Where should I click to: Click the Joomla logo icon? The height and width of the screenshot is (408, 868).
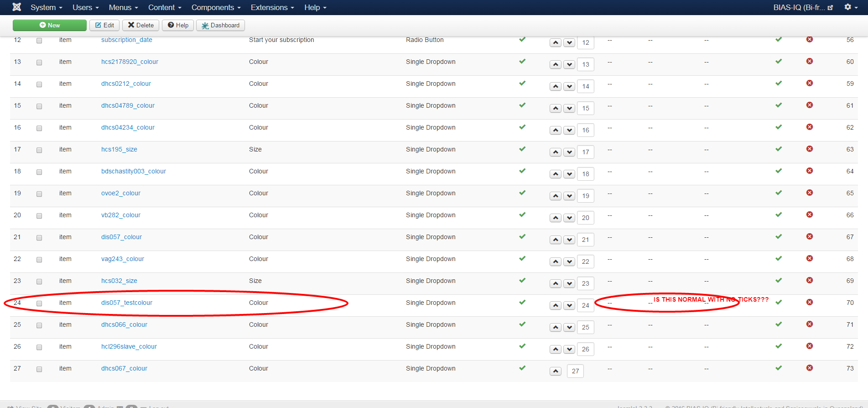click(x=17, y=7)
